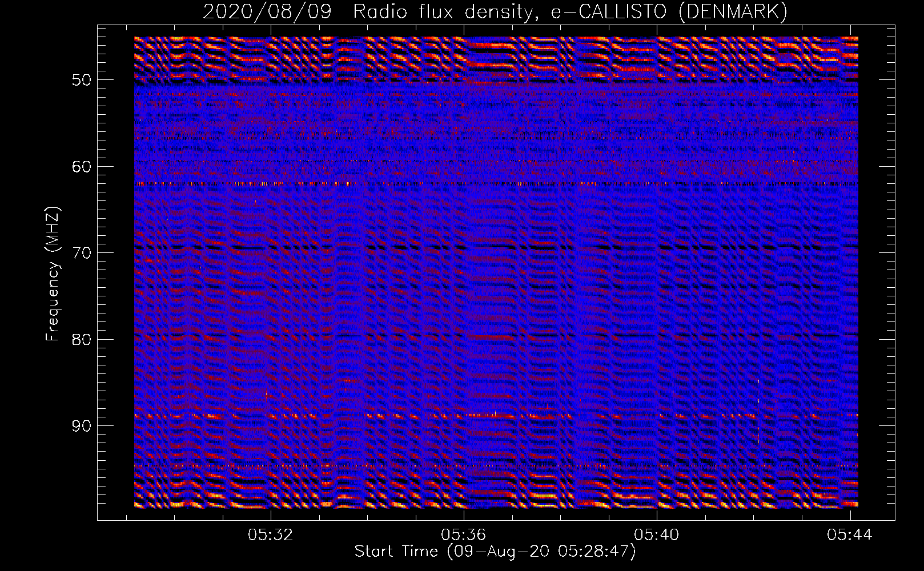This screenshot has width=924, height=571.
Task: Click the spectrogram at 70 MHz and 05:36
Action: click(x=464, y=252)
